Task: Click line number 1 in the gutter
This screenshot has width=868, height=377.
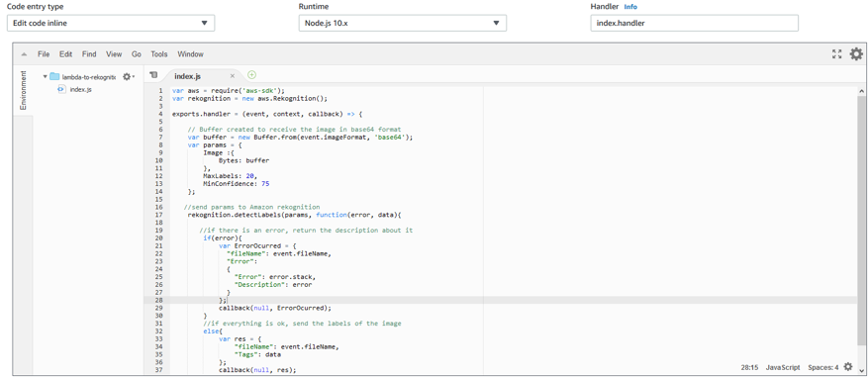Action: [160, 91]
